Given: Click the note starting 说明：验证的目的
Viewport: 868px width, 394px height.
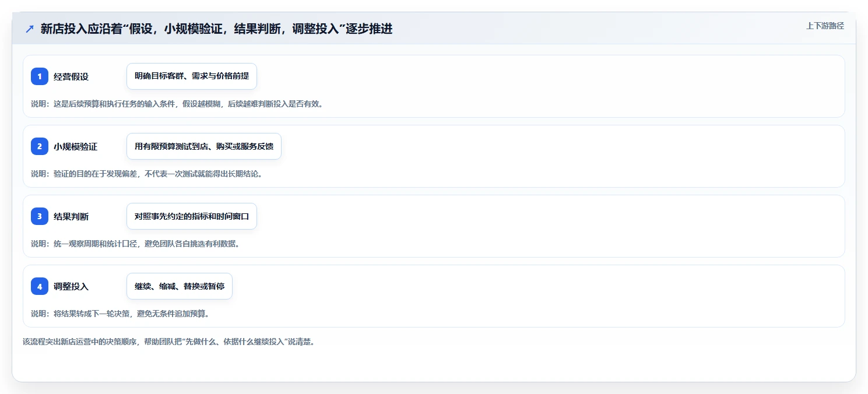Looking at the screenshot, I should coord(146,174).
